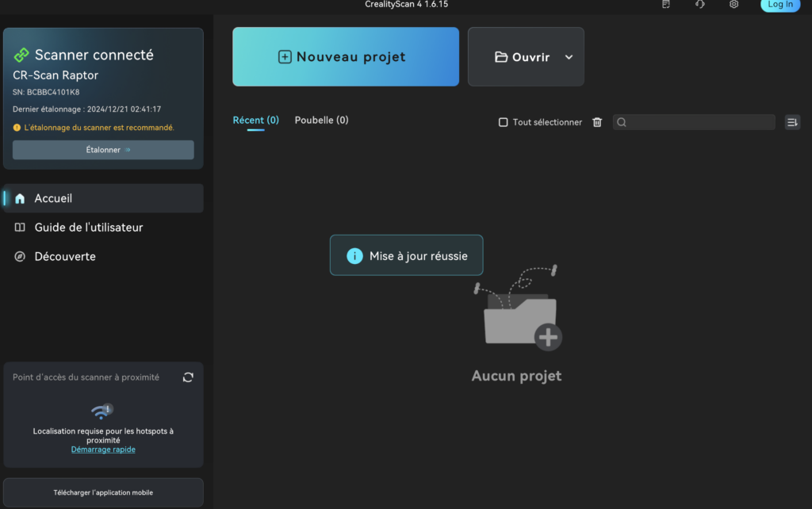Screen dimensions: 812x509
Task: Click the info icon in update notification
Action: click(354, 256)
